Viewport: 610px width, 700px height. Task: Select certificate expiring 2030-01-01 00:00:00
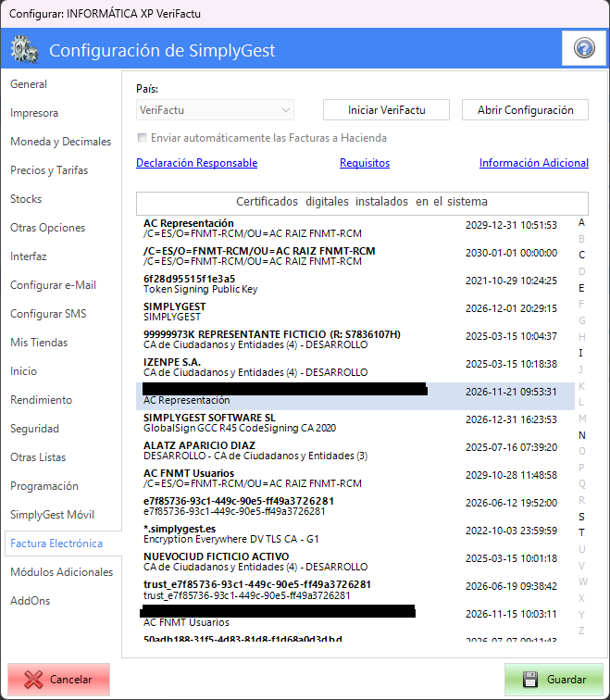pyautogui.click(x=355, y=256)
